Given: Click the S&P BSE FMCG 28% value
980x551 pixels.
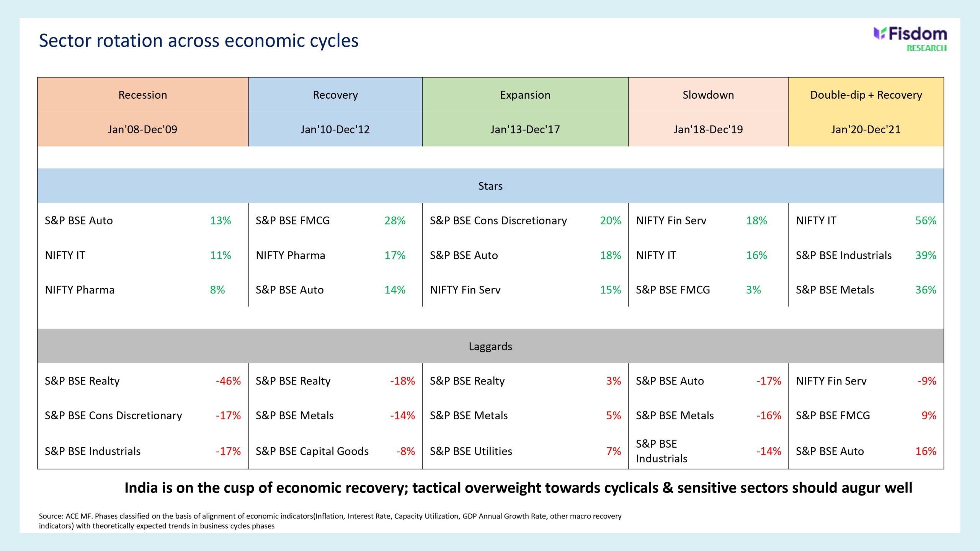Looking at the screenshot, I should [x=395, y=221].
